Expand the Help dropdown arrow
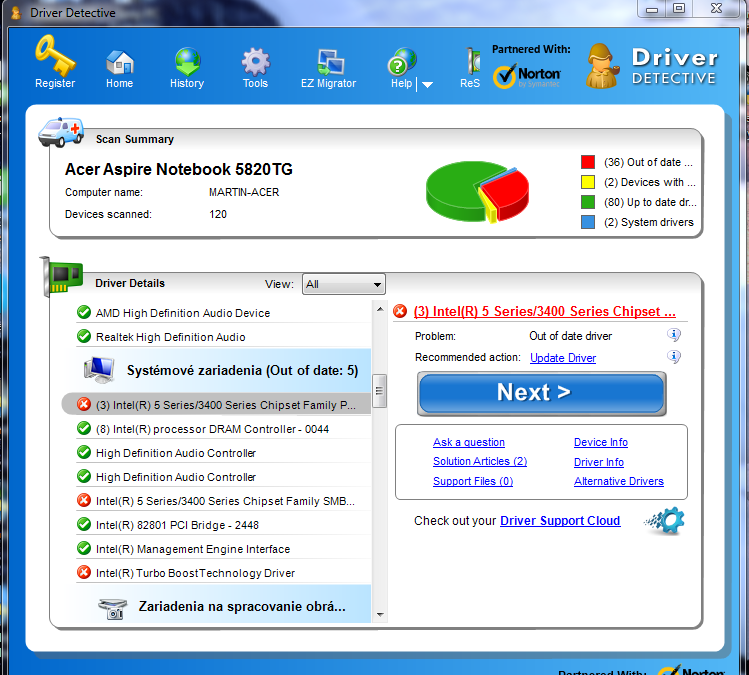 click(x=428, y=85)
